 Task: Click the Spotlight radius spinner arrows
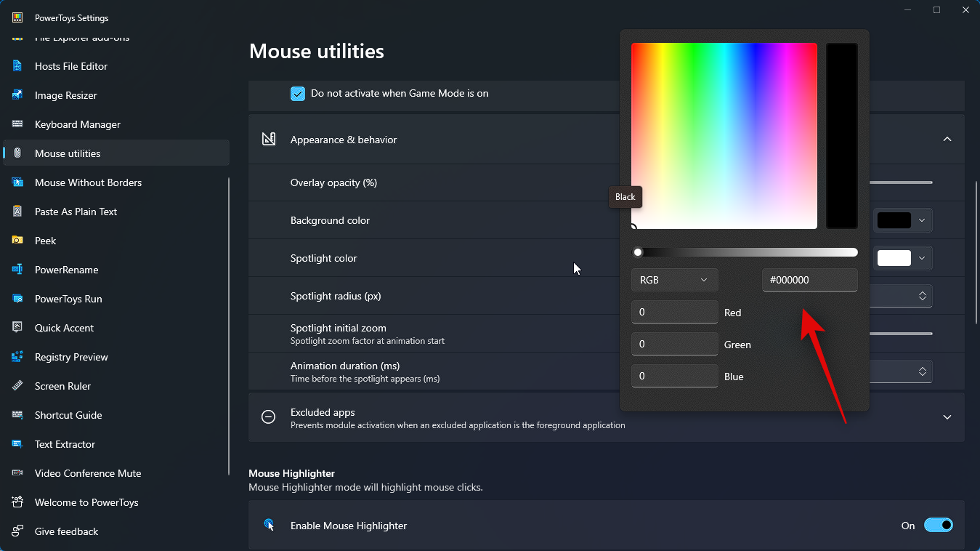pyautogui.click(x=922, y=296)
